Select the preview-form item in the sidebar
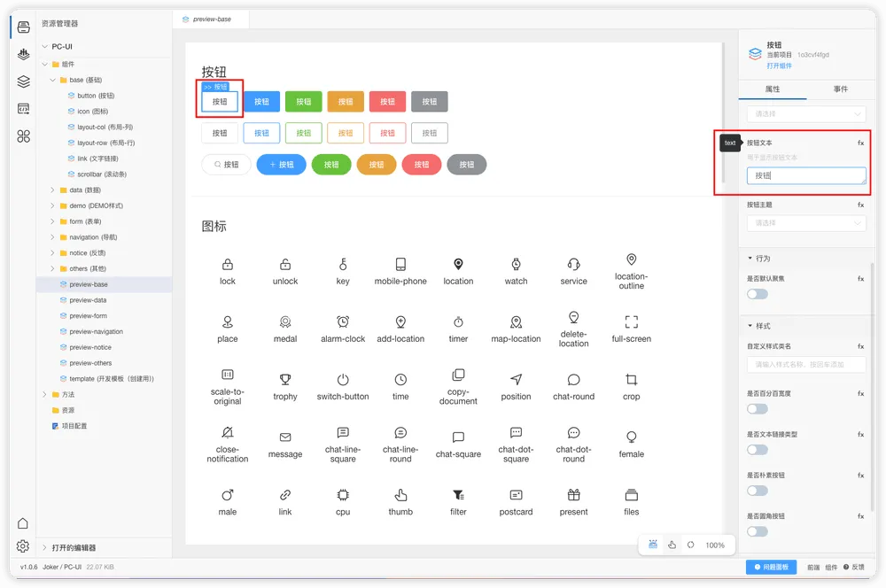886x588 pixels. pos(89,315)
